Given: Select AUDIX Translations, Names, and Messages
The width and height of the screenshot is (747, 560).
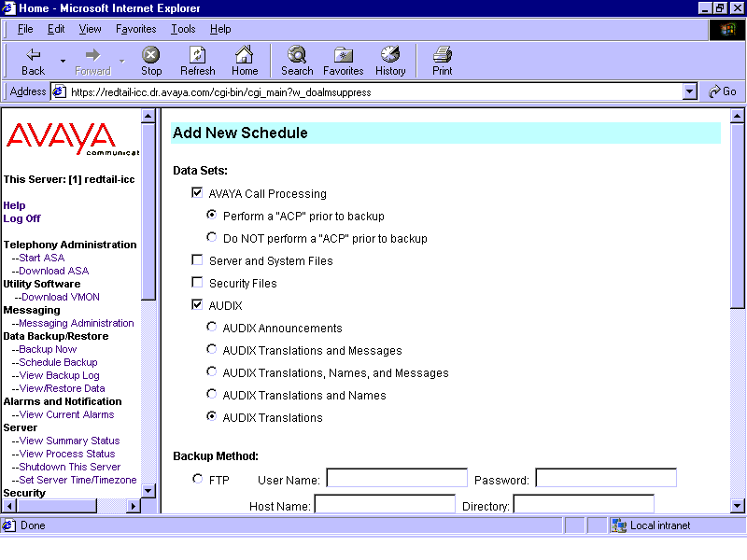Looking at the screenshot, I should click(x=212, y=371).
